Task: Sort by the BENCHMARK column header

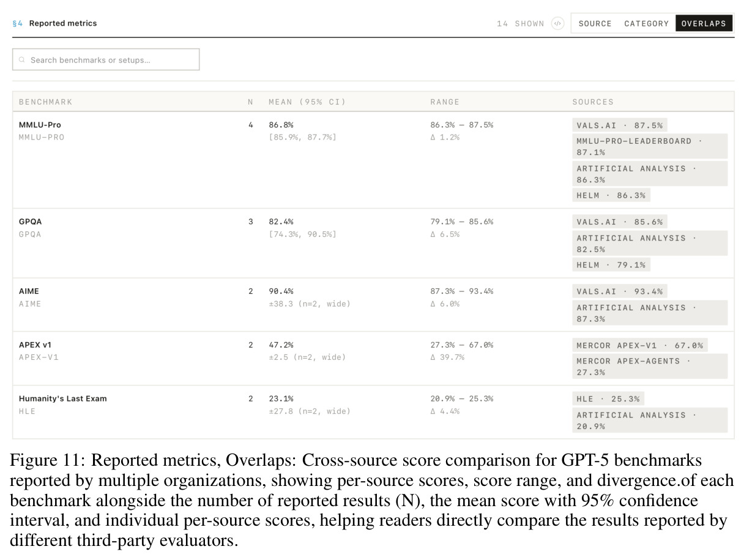Action: click(46, 102)
